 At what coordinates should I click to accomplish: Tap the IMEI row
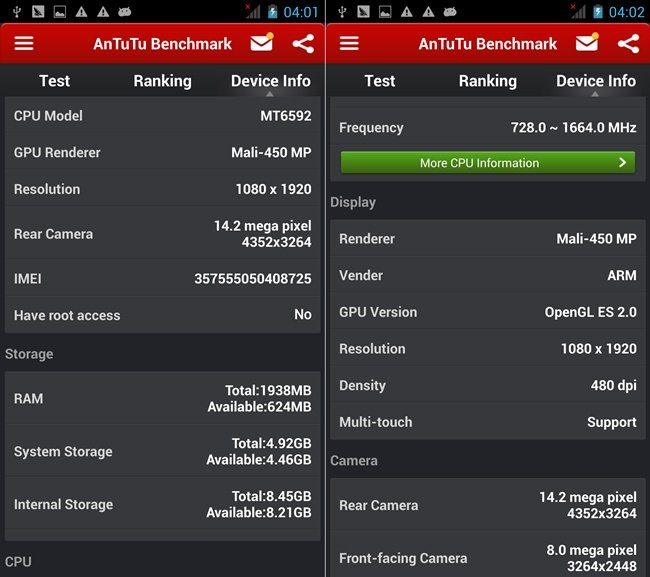pos(162,279)
